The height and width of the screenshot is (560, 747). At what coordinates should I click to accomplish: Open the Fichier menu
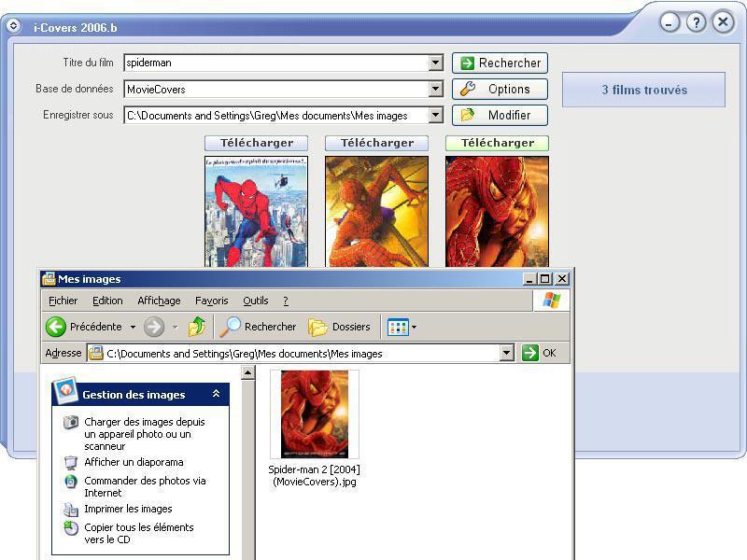[63, 301]
